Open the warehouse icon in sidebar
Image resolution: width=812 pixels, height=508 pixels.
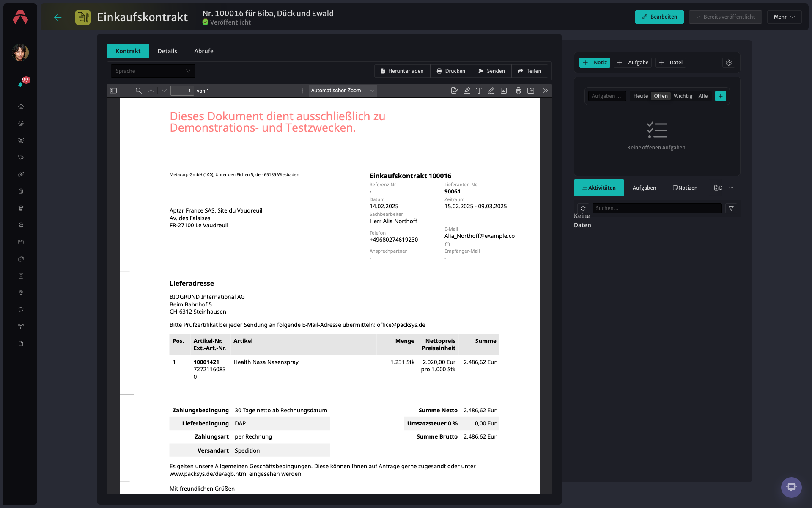point(21,208)
